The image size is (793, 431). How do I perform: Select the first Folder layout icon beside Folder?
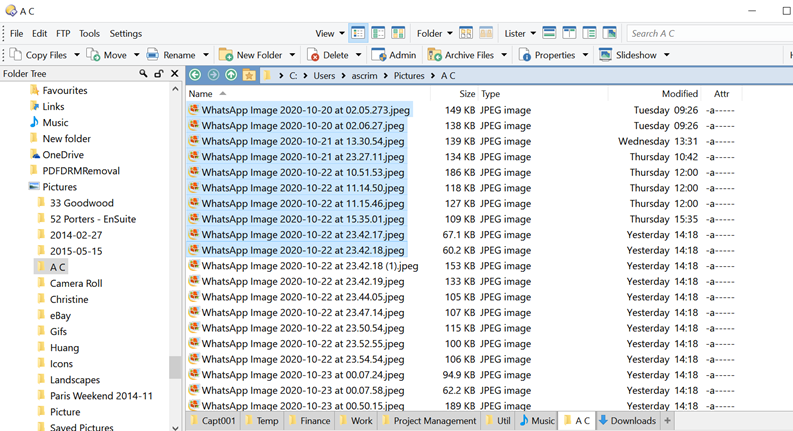[466, 33]
